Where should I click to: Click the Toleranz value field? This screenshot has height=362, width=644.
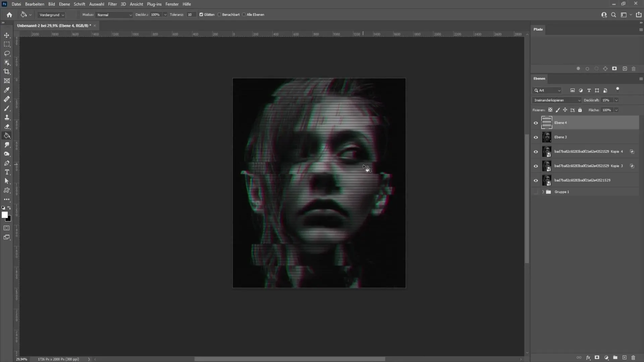[191, 15]
